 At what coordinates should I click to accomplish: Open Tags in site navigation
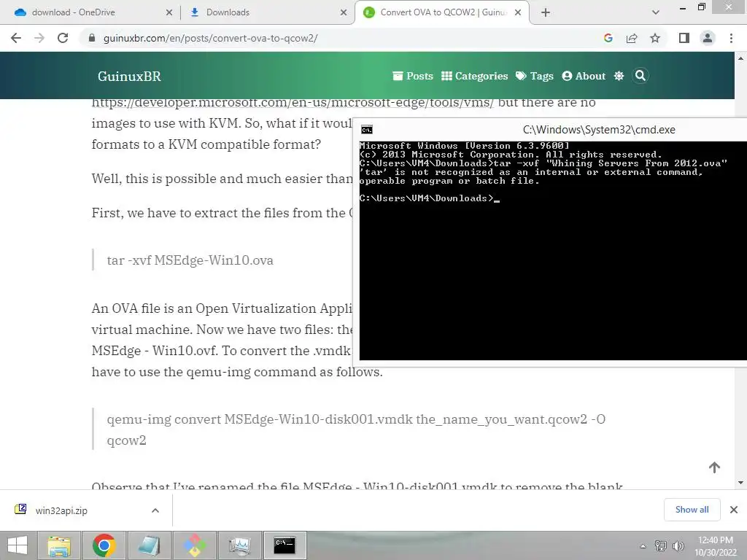tap(535, 76)
